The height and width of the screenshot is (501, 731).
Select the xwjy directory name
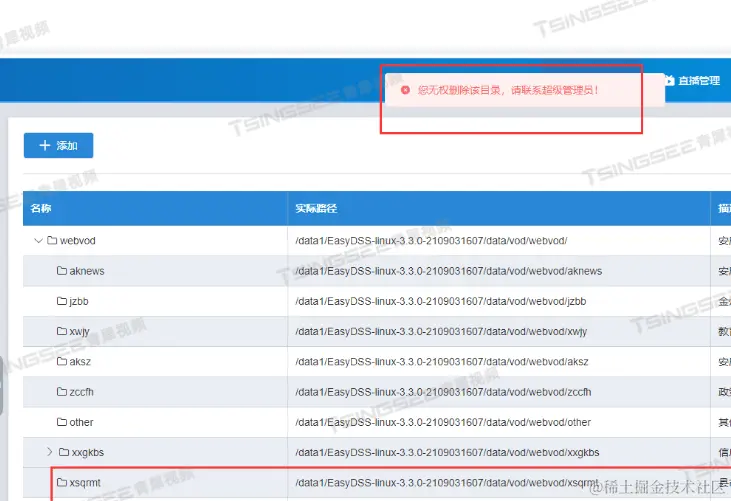[79, 332]
